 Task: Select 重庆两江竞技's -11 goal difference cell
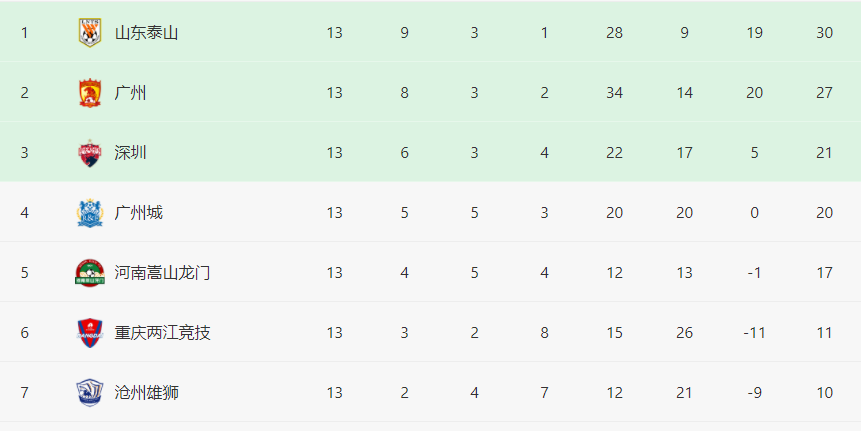coord(754,333)
